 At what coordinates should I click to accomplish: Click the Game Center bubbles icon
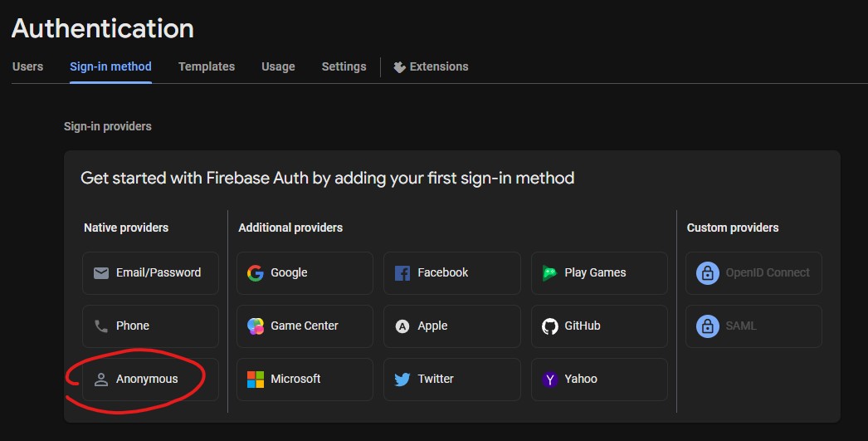[x=256, y=326]
